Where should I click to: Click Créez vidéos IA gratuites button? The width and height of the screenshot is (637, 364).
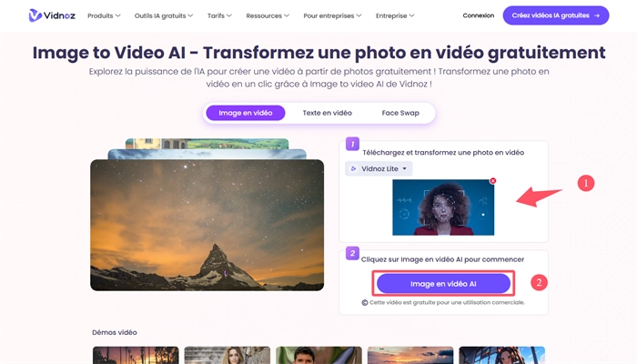556,15
